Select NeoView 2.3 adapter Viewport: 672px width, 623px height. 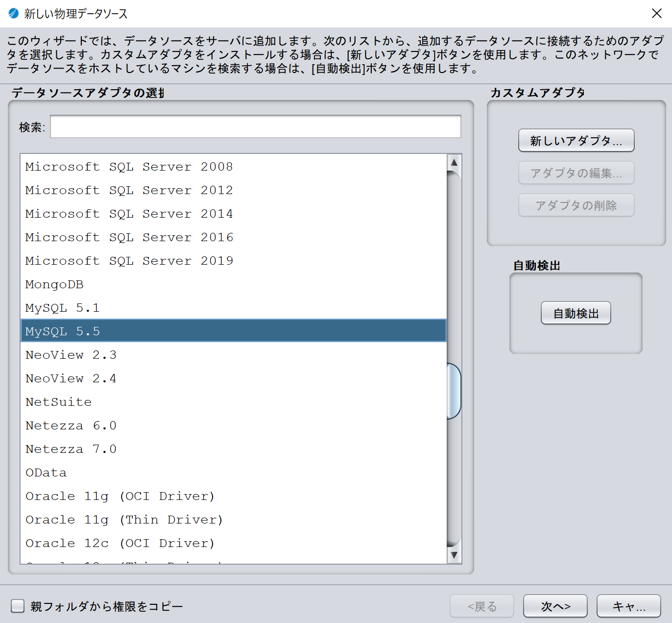[234, 355]
